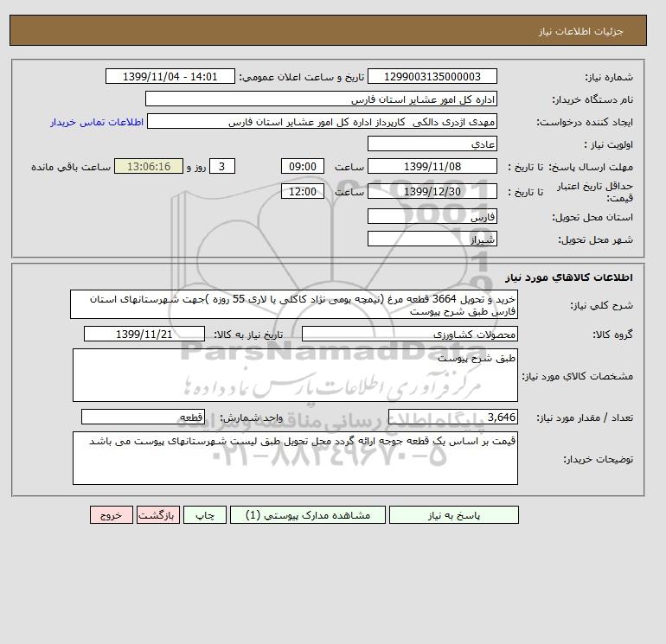Click the مهلت ارسال پاسخ label
The width and height of the screenshot is (666, 644).
tap(592, 167)
